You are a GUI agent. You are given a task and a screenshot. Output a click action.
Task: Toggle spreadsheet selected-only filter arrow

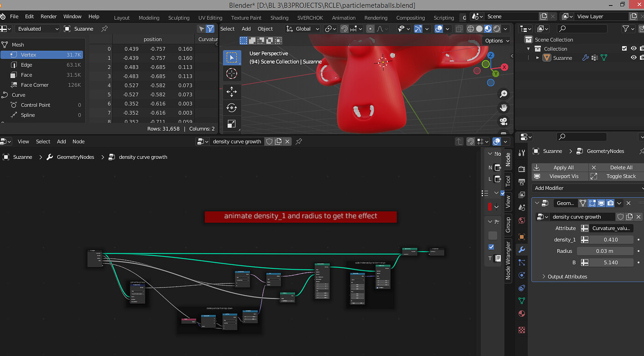point(202,28)
